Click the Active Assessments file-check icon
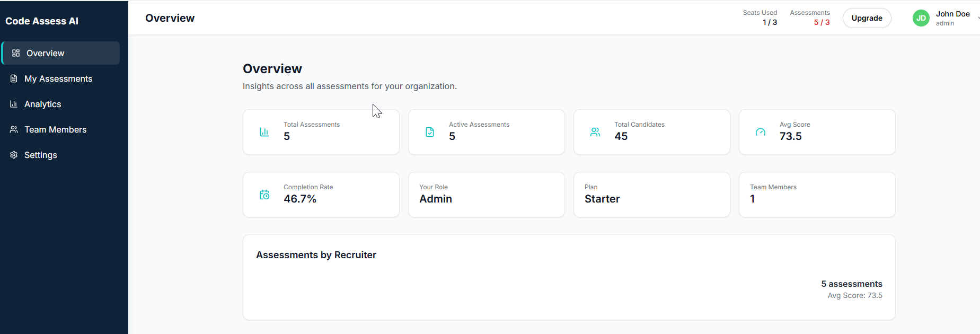 coord(430,132)
